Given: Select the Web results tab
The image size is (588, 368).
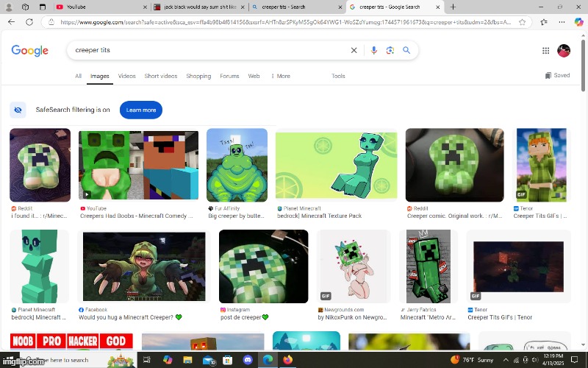Looking at the screenshot, I should (254, 76).
